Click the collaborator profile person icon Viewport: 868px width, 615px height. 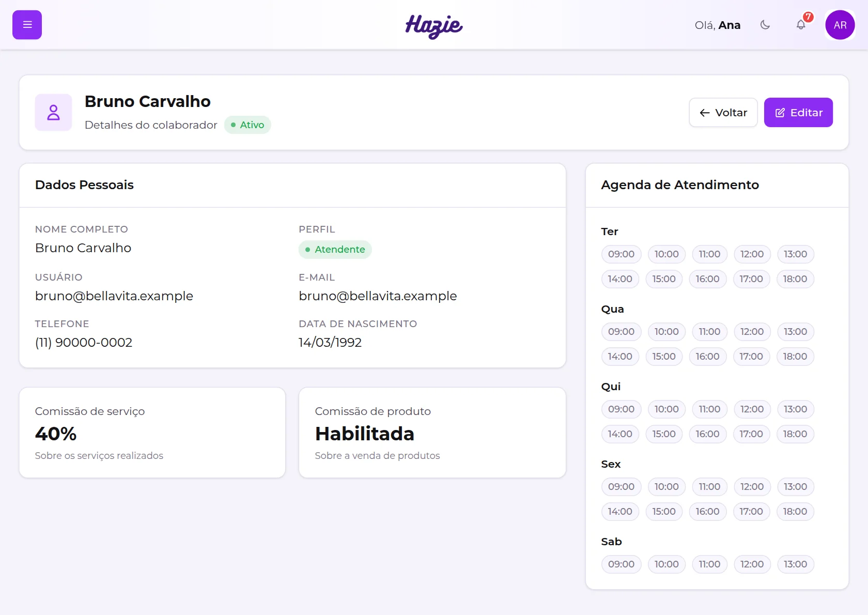pyautogui.click(x=53, y=112)
